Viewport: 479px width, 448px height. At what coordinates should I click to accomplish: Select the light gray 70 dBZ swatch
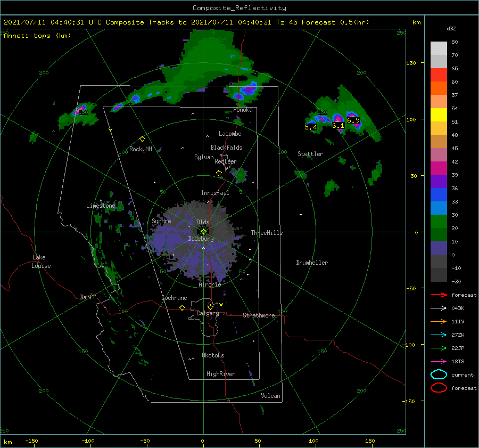click(439, 48)
